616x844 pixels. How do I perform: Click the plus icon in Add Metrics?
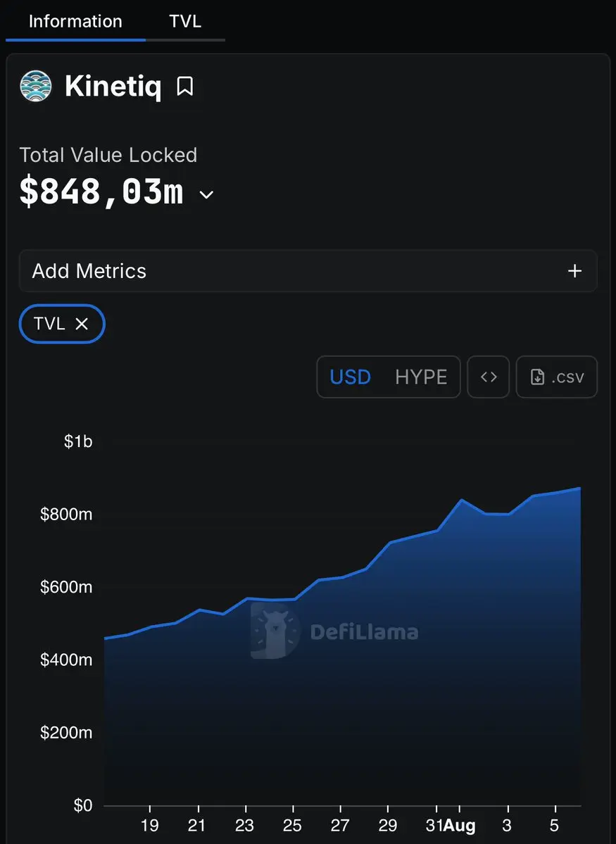tap(574, 271)
